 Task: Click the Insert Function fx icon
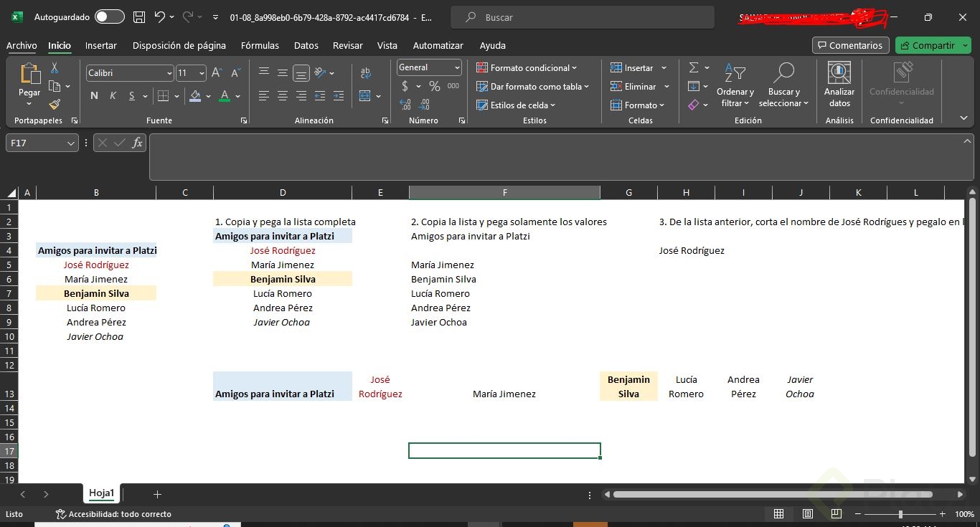(x=138, y=143)
